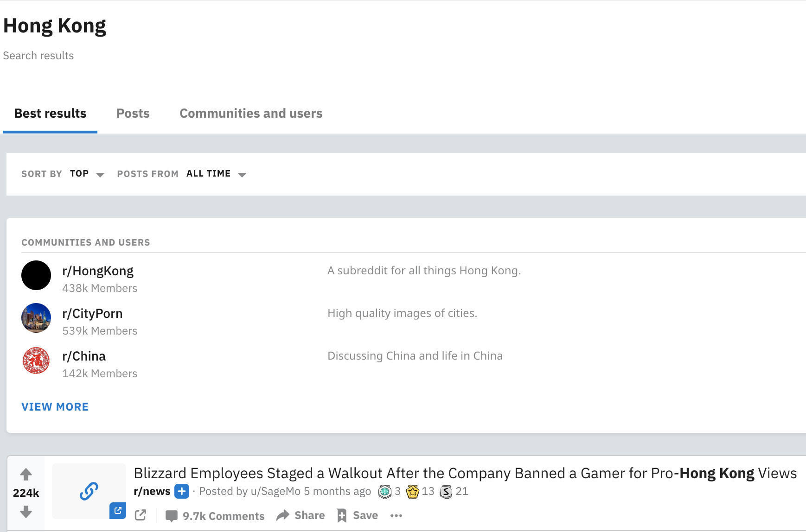The image size is (806, 532).
Task: Open the three-dot more options menu
Action: [x=396, y=516]
